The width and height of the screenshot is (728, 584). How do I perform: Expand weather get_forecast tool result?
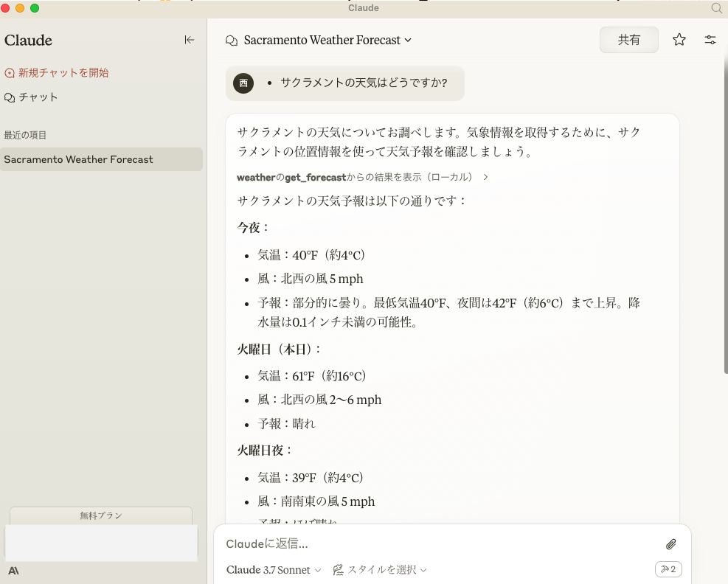click(x=362, y=177)
